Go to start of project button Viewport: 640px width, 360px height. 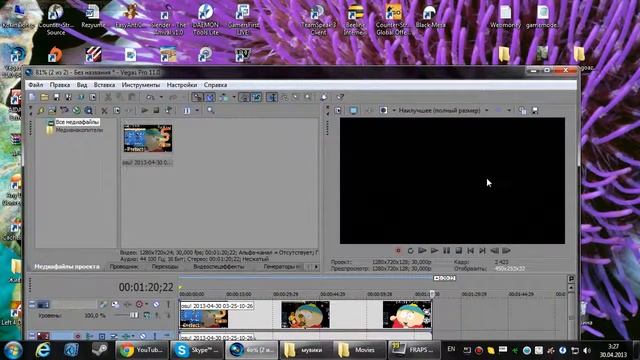471,251
